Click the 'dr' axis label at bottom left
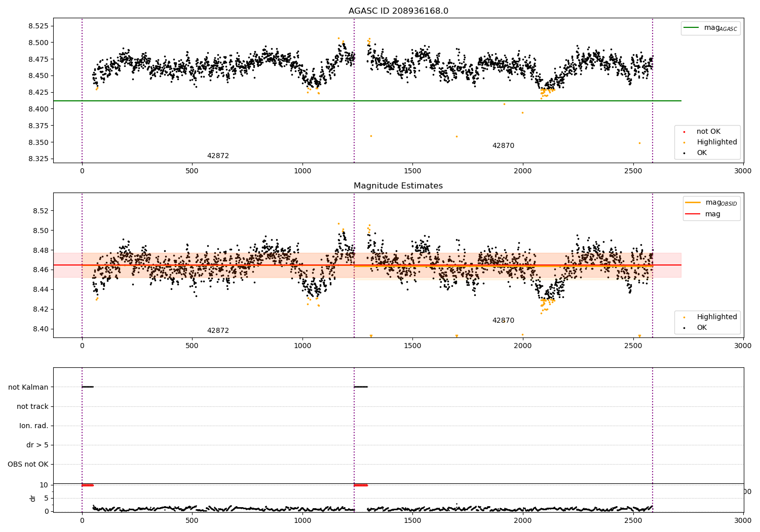The image size is (760, 532). pos(33,498)
